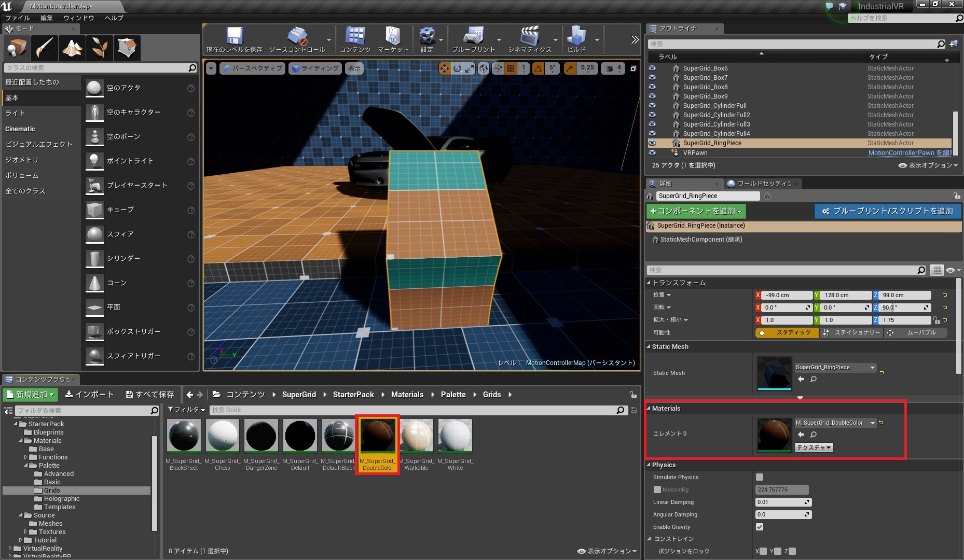Maximize the viewport with corner icon
This screenshot has width=964, height=560.
tap(633, 68)
